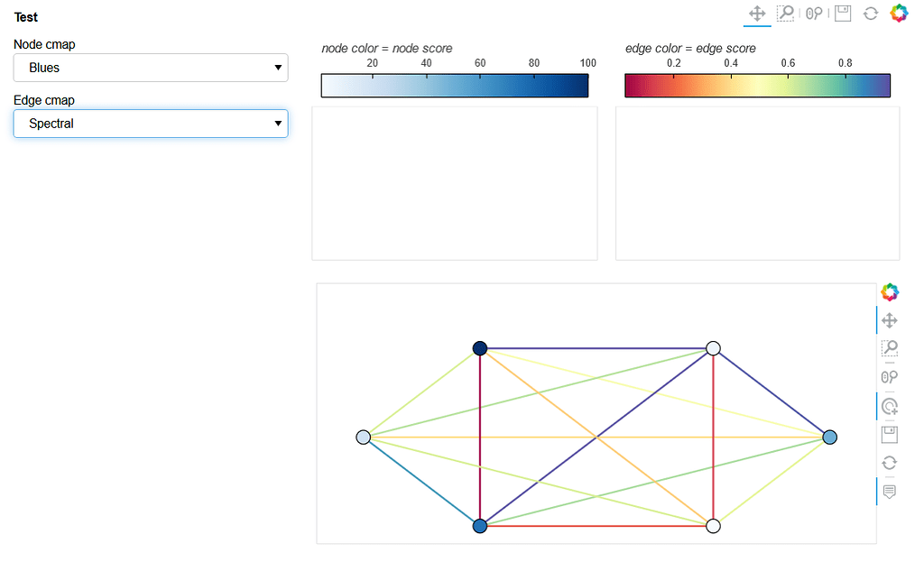The image size is (924, 562).
Task: Activate the Wheel Zoom tool at top
Action: pos(815,13)
